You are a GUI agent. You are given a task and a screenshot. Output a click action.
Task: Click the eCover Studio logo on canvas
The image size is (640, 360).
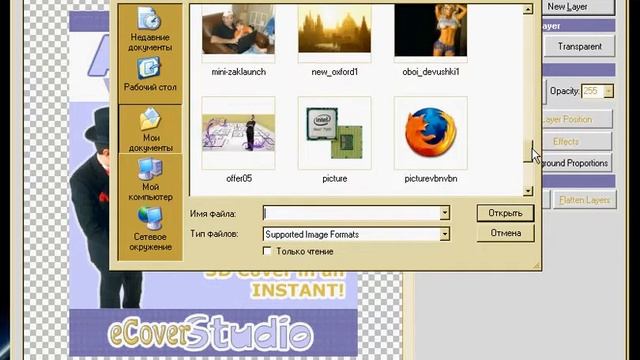[211, 333]
